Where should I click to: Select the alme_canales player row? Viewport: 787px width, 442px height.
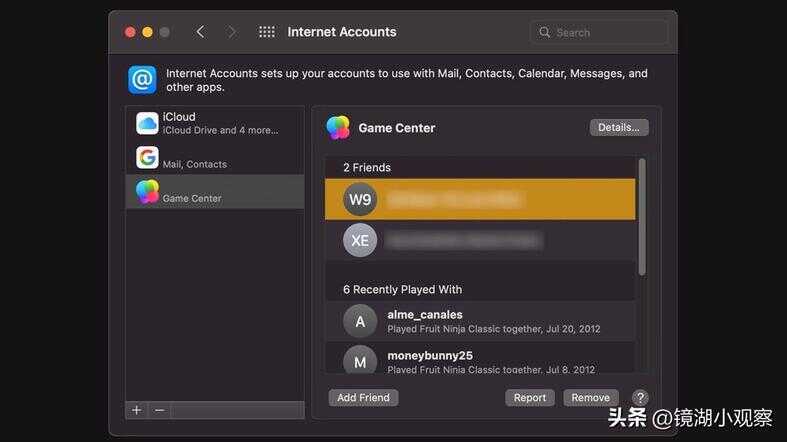480,321
